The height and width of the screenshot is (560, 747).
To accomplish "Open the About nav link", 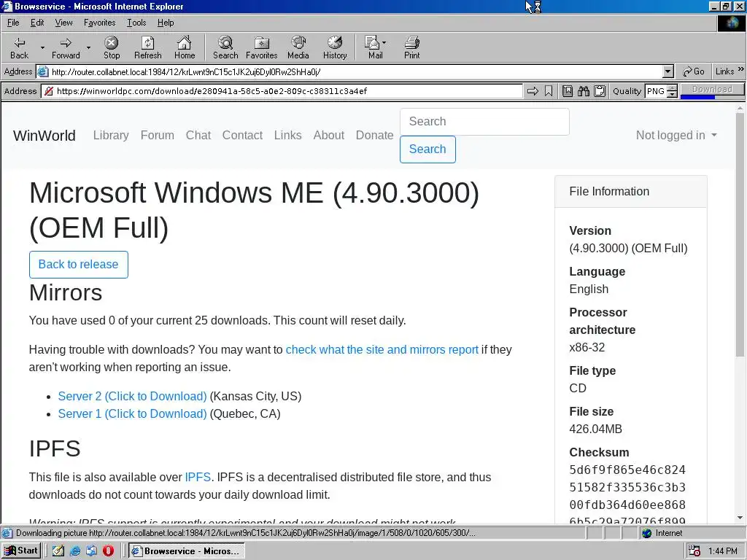I will tap(329, 135).
